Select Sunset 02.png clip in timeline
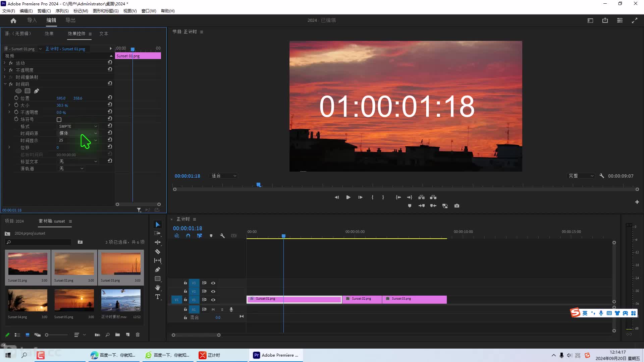Screen dimensions: 644x362 pos(362,299)
